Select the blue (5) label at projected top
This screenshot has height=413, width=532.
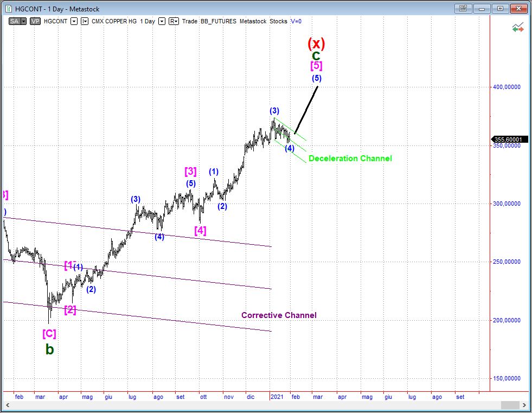pyautogui.click(x=317, y=78)
